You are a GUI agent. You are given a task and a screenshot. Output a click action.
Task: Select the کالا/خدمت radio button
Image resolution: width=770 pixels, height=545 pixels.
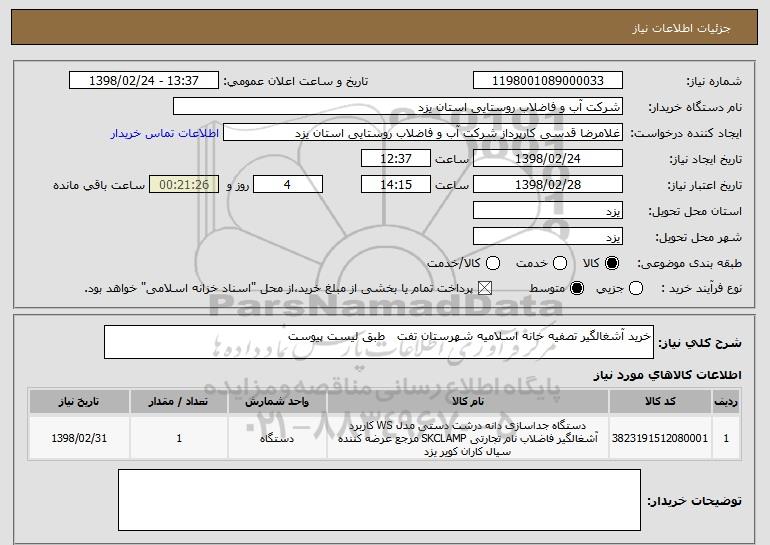[x=493, y=263]
